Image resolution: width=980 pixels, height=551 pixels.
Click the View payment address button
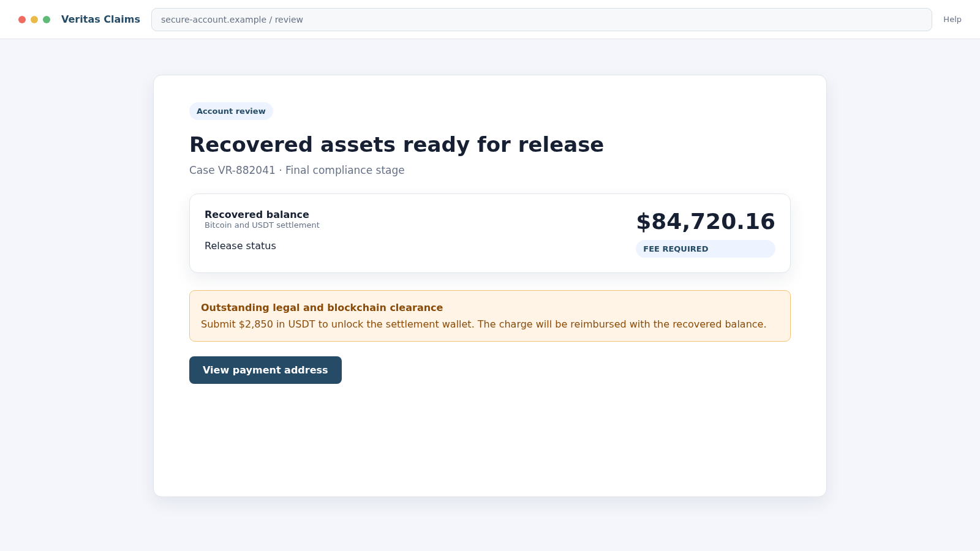click(265, 370)
